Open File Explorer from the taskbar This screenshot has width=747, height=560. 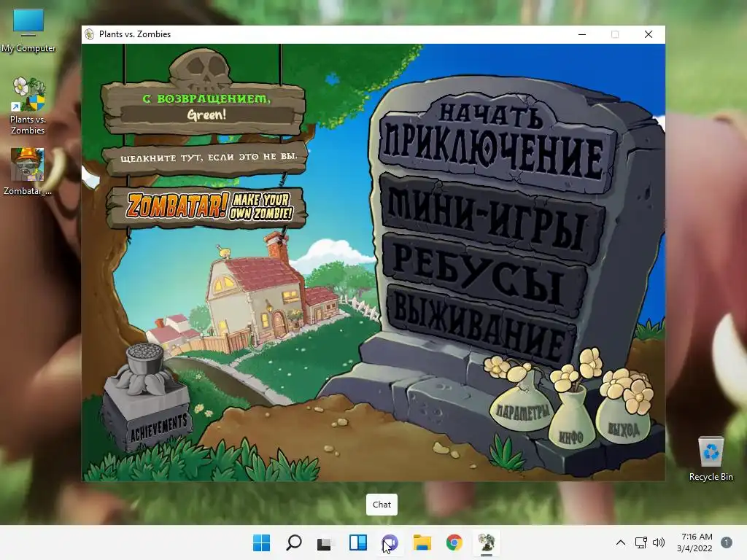point(422,542)
